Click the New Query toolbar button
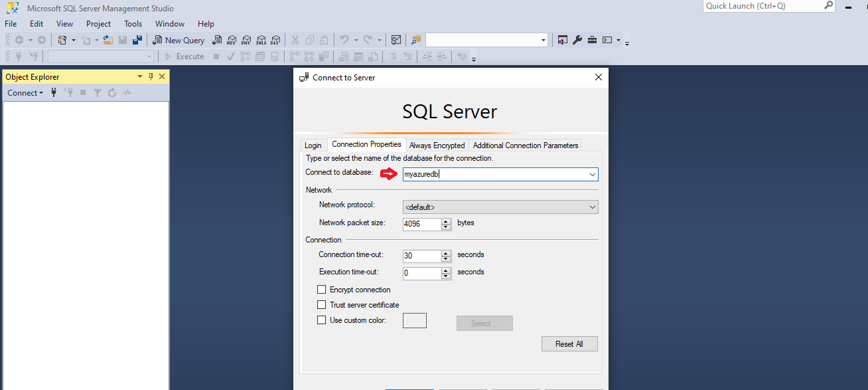Image resolution: width=868 pixels, height=390 pixels. 179,40
